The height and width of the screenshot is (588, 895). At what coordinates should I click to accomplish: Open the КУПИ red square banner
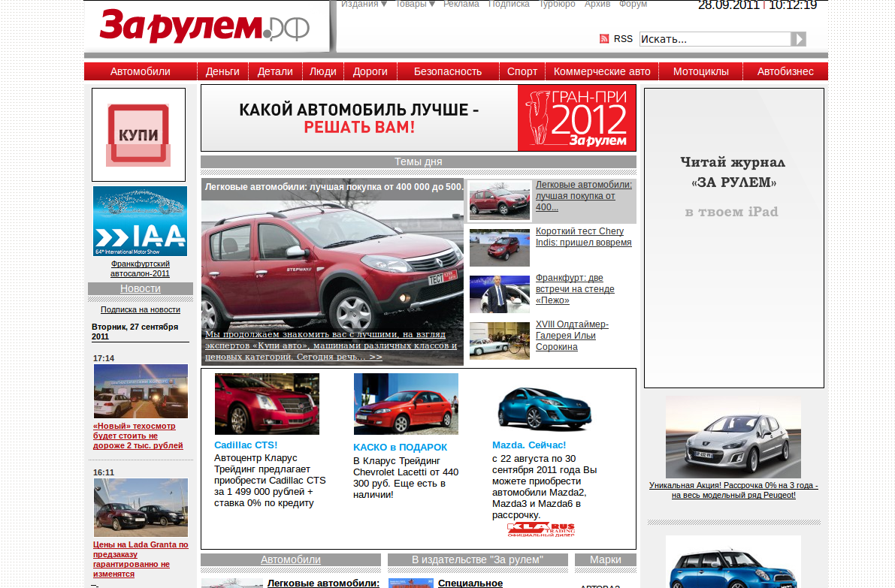coord(139,134)
